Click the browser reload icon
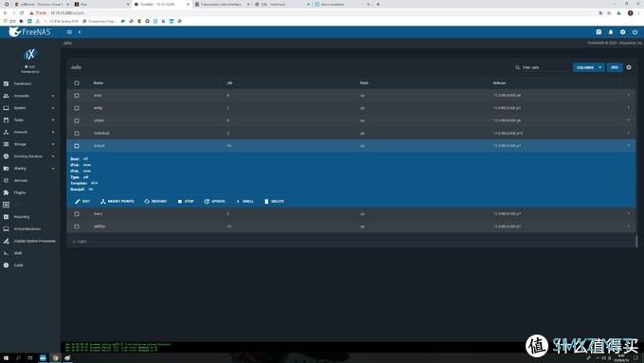This screenshot has height=363, width=644. (22, 13)
